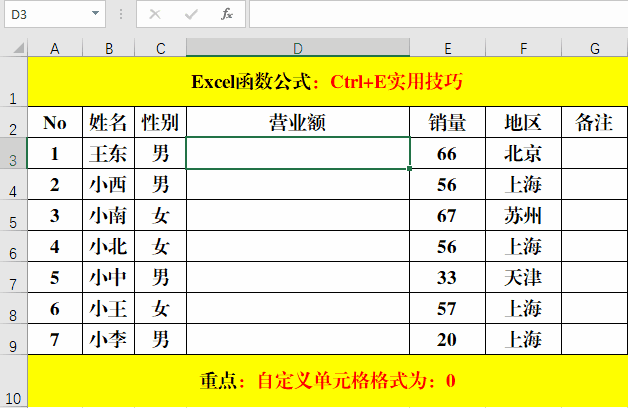This screenshot has height=408, width=628.
Task: Click the fill handle of cell D3
Action: tap(409, 169)
